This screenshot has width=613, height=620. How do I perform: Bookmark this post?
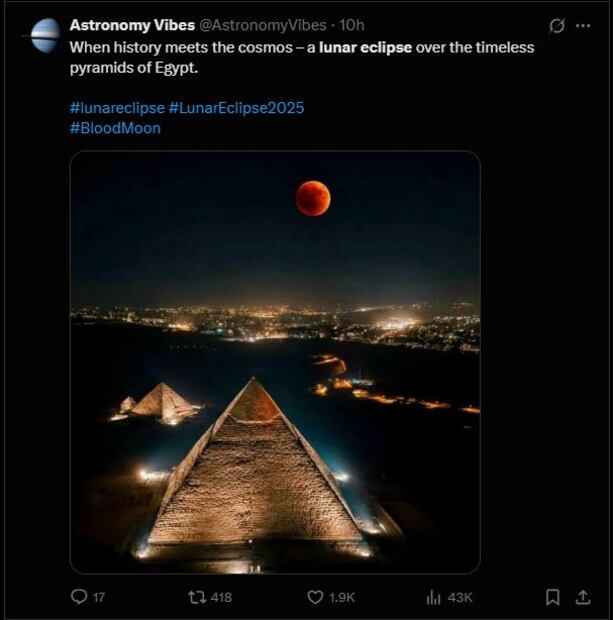point(552,597)
